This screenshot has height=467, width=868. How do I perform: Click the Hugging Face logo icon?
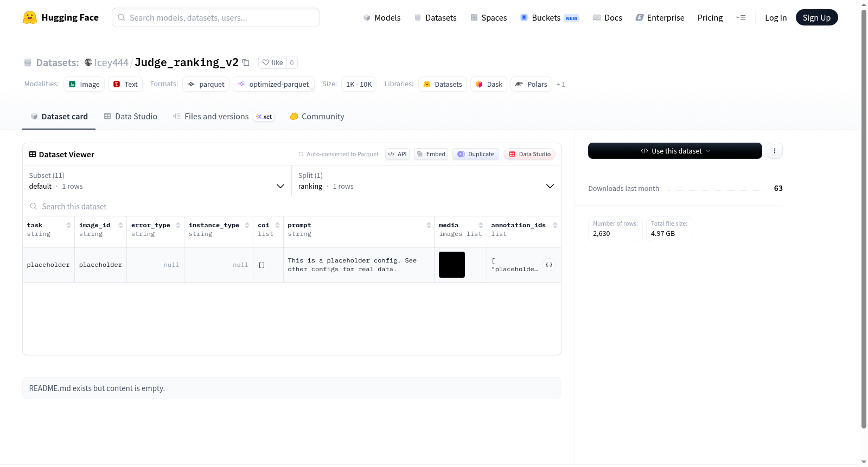[30, 17]
